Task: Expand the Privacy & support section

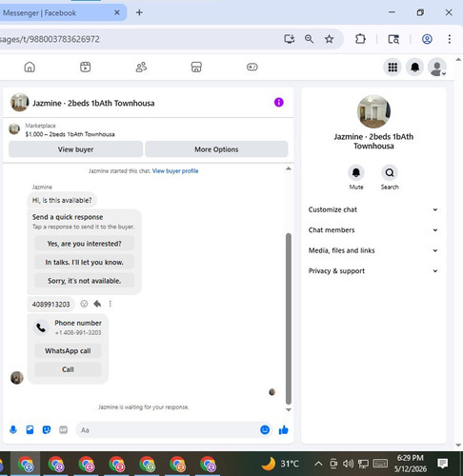Action: tap(373, 271)
